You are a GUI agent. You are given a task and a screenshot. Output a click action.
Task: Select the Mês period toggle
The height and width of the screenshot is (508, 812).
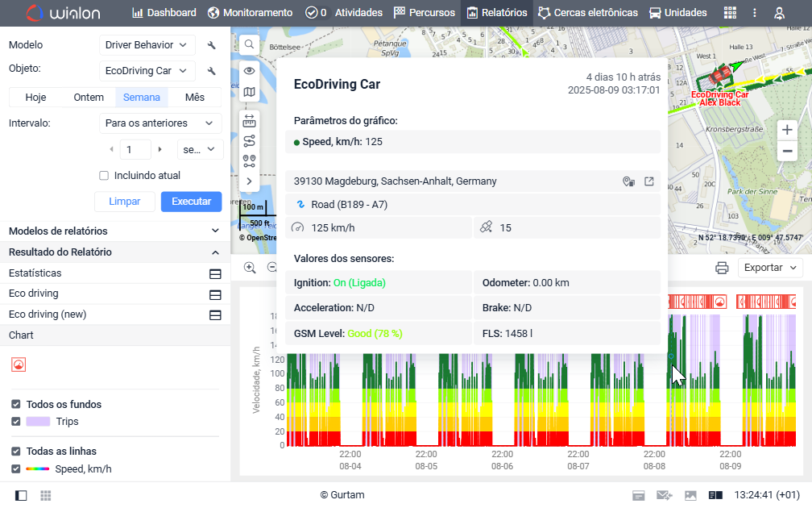pos(195,98)
